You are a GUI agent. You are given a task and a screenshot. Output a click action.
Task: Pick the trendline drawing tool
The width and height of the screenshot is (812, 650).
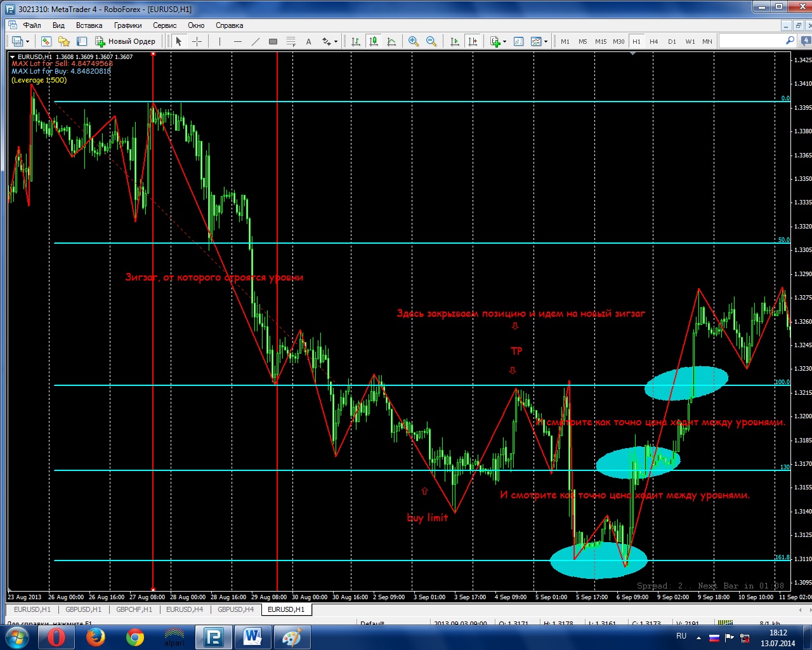(x=255, y=41)
